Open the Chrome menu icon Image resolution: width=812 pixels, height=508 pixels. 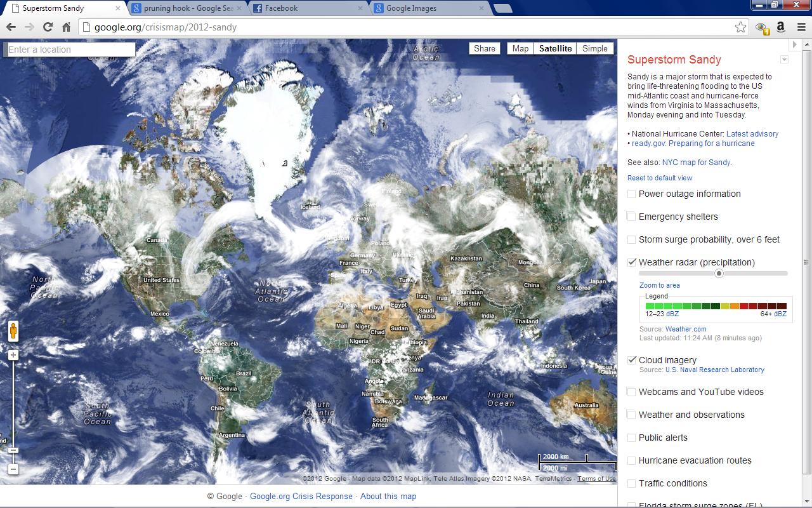tap(801, 27)
